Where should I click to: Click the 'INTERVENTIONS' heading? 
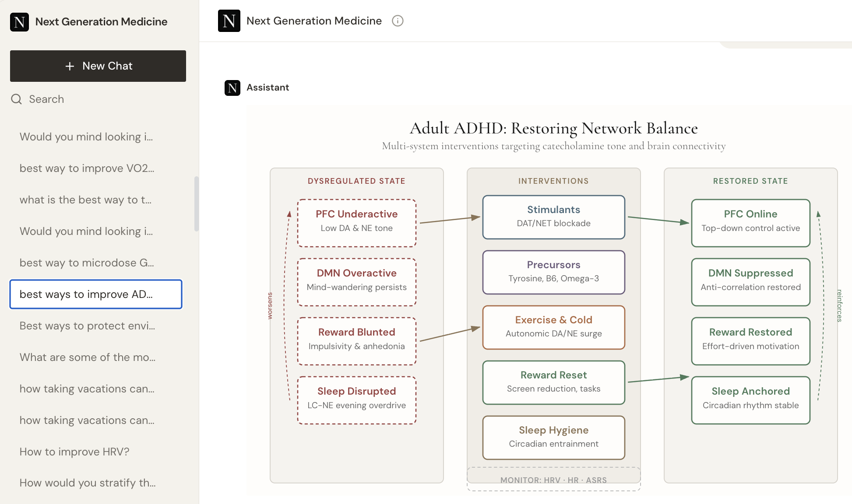click(554, 181)
